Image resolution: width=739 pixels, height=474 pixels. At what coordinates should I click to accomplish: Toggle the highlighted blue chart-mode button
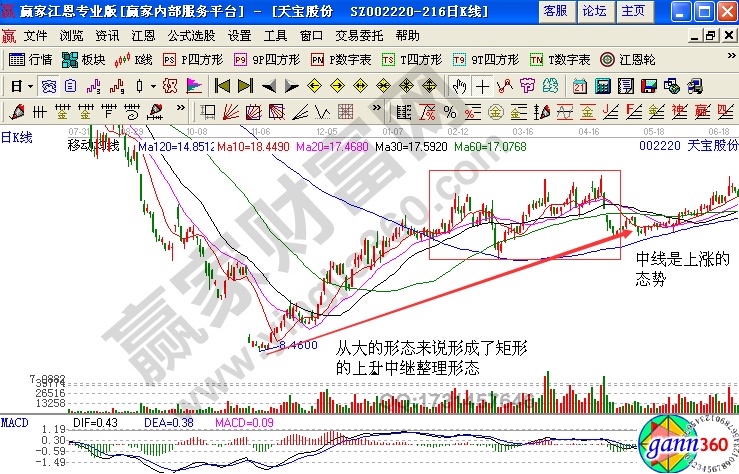click(49, 85)
